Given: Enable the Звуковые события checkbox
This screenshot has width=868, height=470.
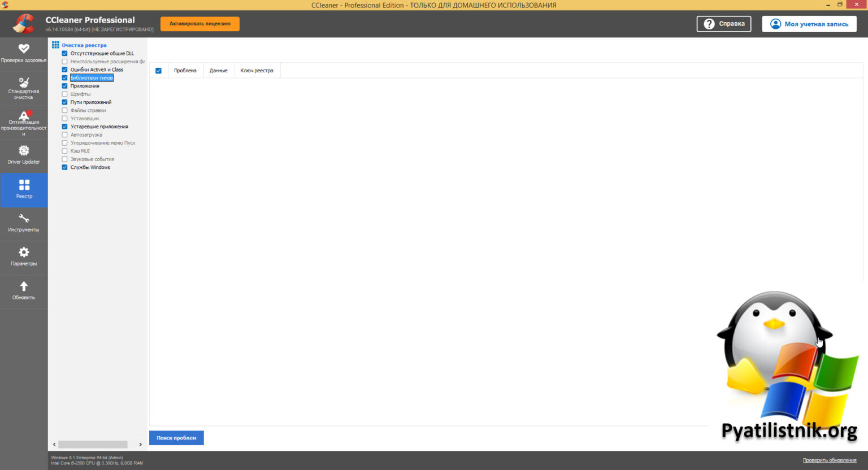Looking at the screenshot, I should (x=64, y=159).
